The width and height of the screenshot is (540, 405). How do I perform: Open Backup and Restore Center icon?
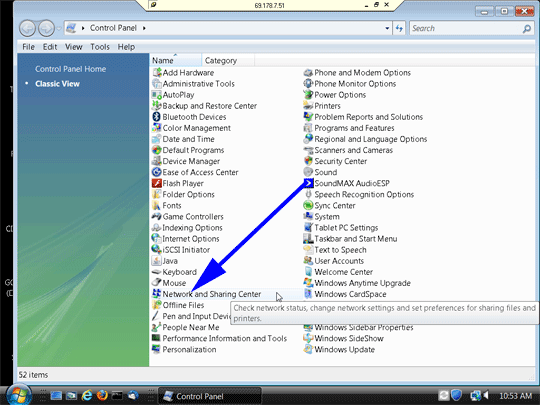tap(157, 106)
